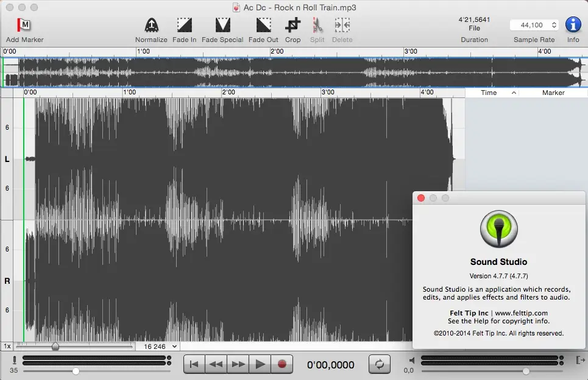
Task: Adjust the input gain slider knob
Action: coord(76,371)
